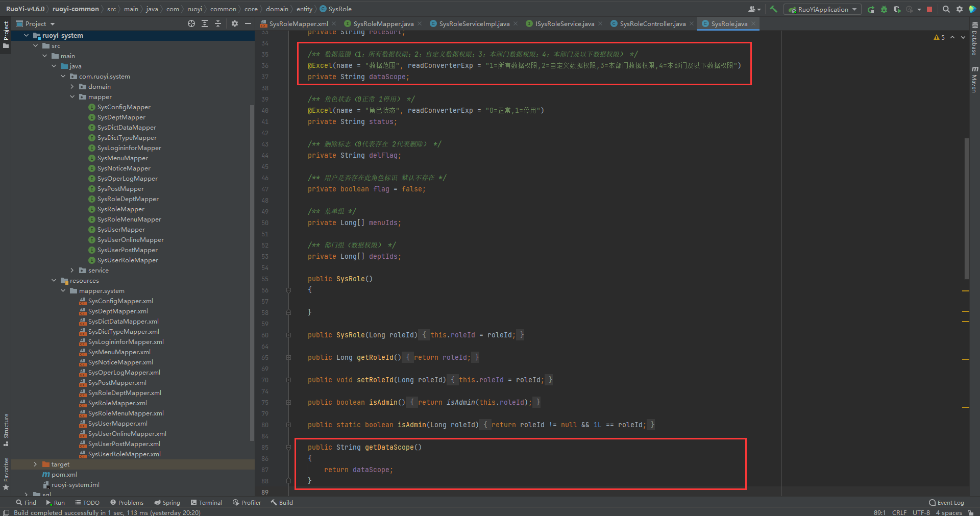Open the Event Log
The height and width of the screenshot is (516, 980).
(x=946, y=503)
